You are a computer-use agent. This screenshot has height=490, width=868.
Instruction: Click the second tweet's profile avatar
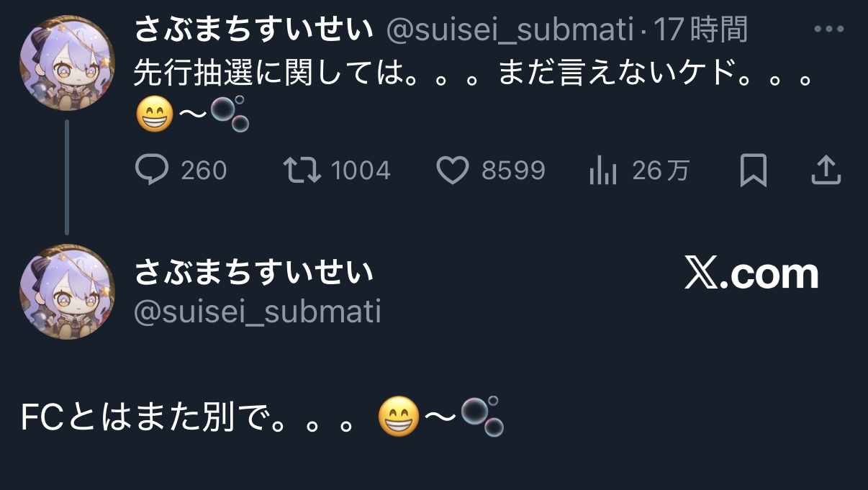(67, 291)
